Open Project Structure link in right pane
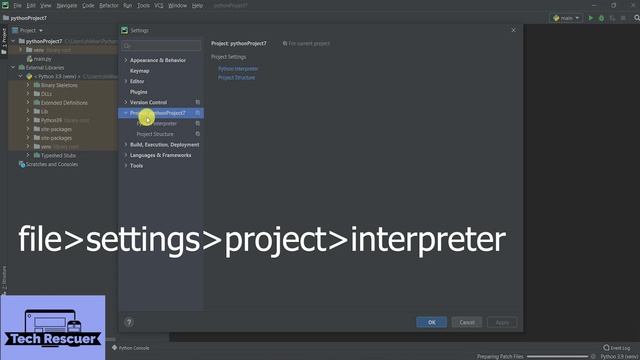The width and height of the screenshot is (640, 360). (x=236, y=78)
